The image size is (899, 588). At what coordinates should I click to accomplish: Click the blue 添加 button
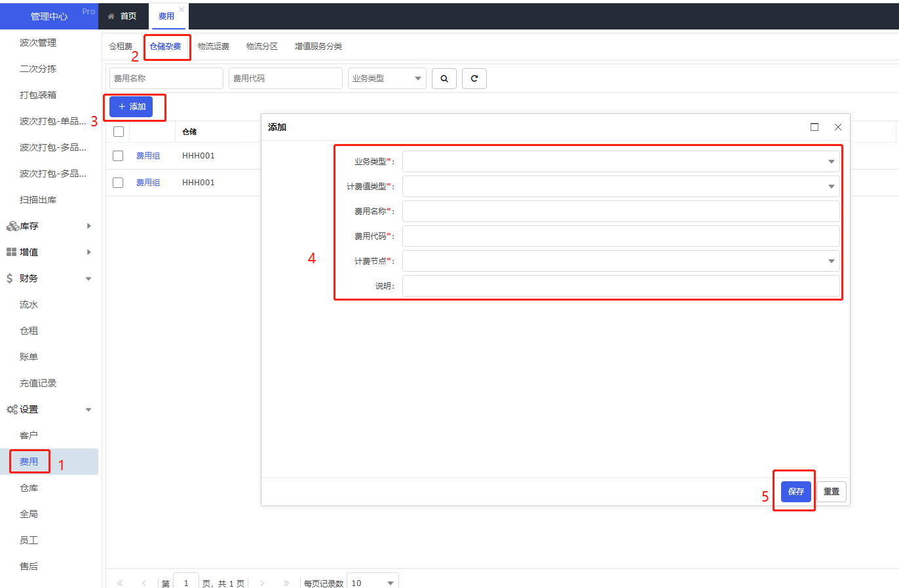click(x=131, y=107)
